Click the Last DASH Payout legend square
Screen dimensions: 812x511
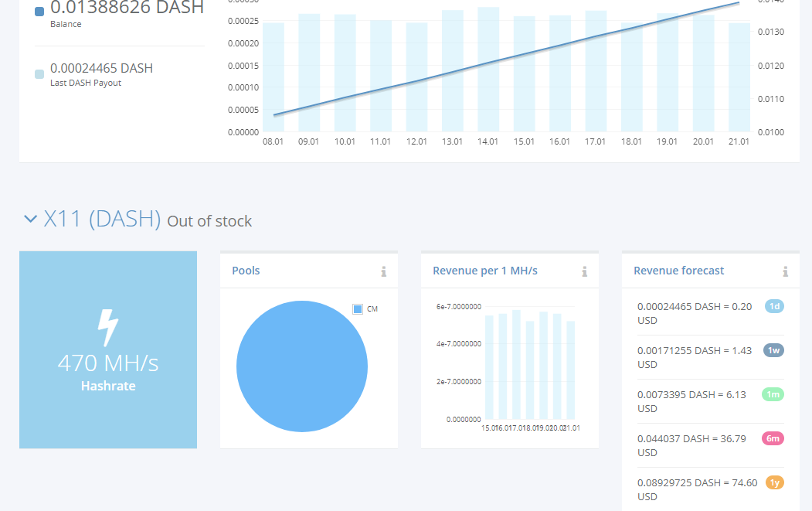coord(39,74)
